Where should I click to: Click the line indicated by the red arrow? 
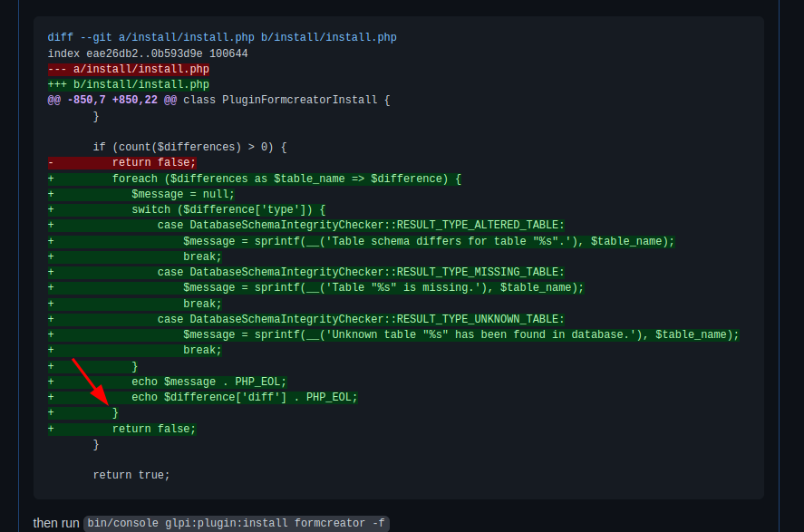click(115, 412)
